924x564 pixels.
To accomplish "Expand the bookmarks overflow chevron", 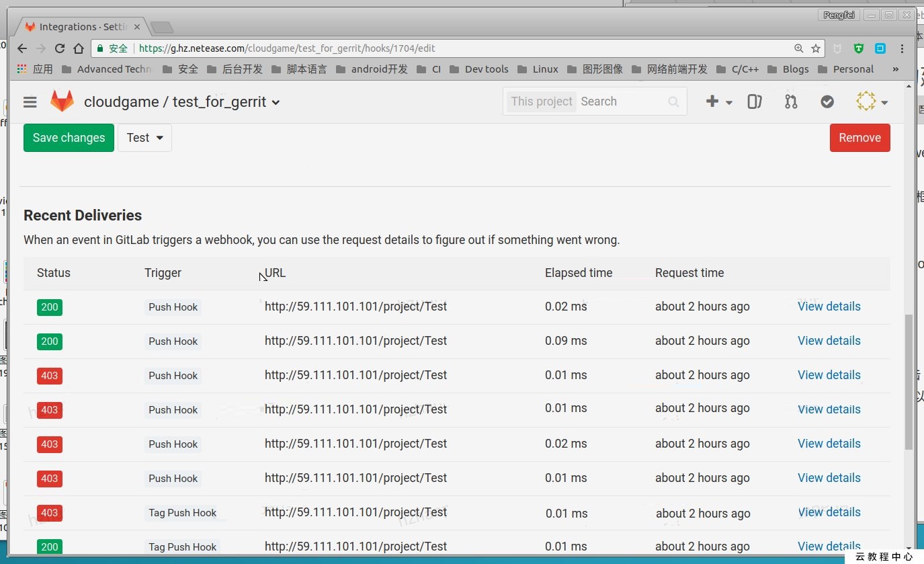I will [895, 69].
